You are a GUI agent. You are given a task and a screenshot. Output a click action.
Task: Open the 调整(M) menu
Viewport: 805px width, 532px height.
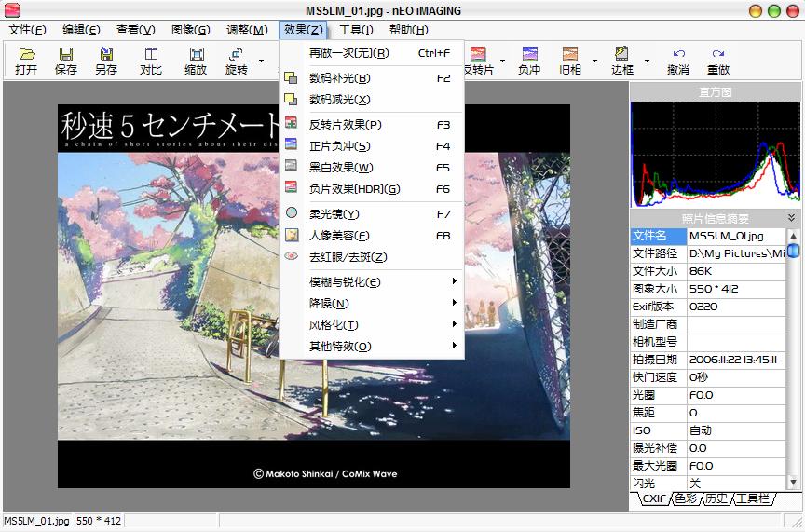[247, 30]
